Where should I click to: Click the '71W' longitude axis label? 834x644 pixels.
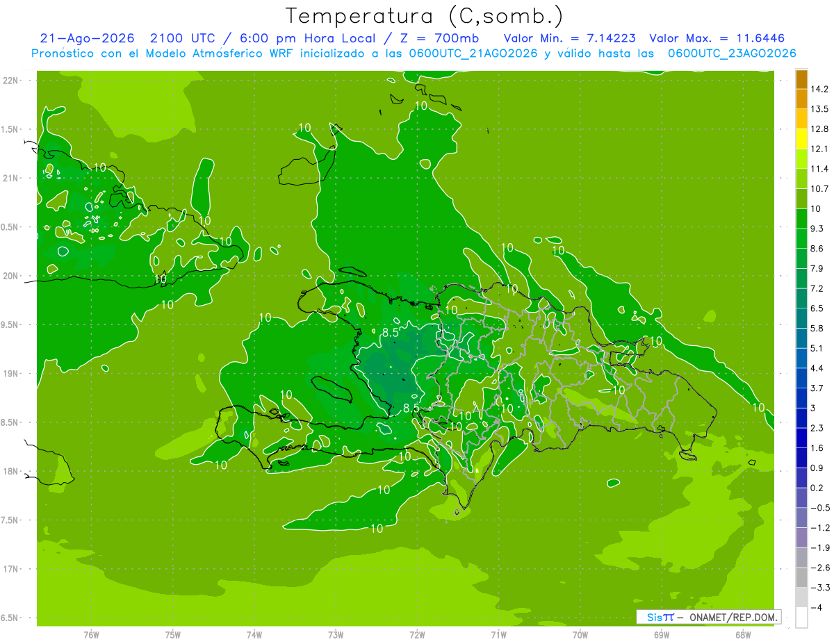pos(498,635)
